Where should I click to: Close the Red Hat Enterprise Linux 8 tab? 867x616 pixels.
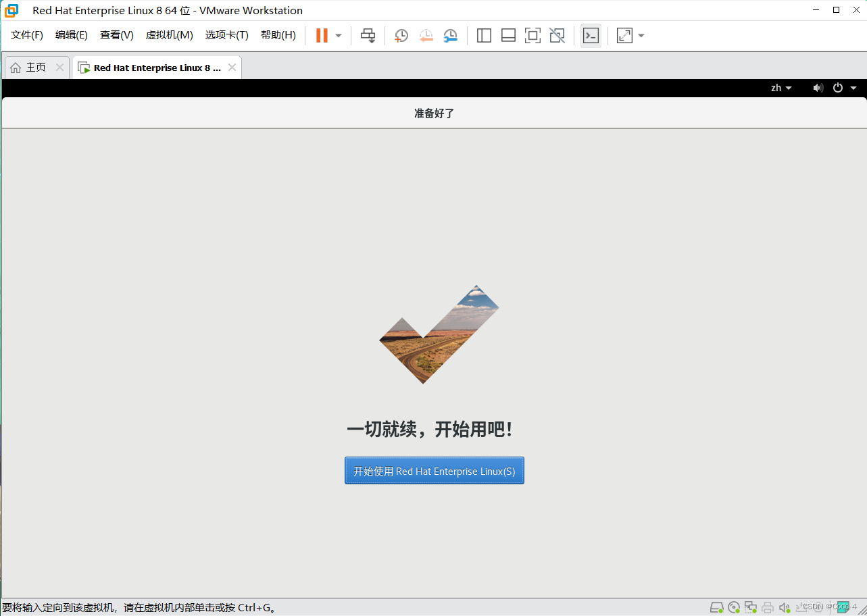232,68
